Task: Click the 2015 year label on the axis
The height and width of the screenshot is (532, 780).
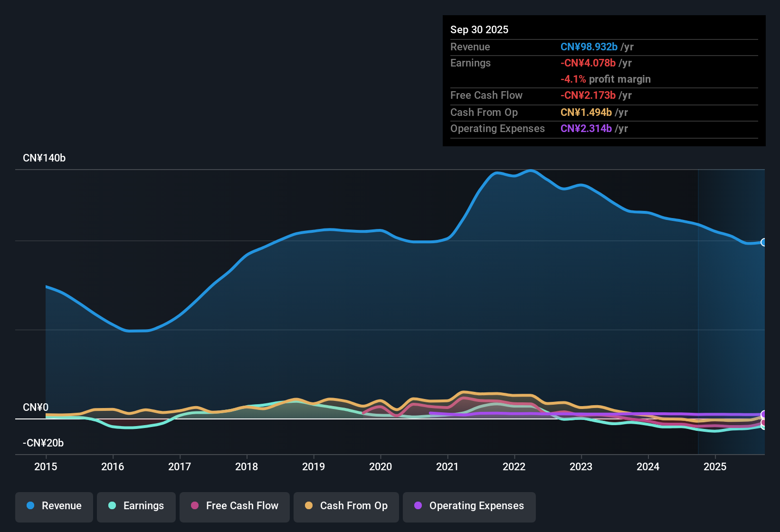Action: [x=46, y=467]
